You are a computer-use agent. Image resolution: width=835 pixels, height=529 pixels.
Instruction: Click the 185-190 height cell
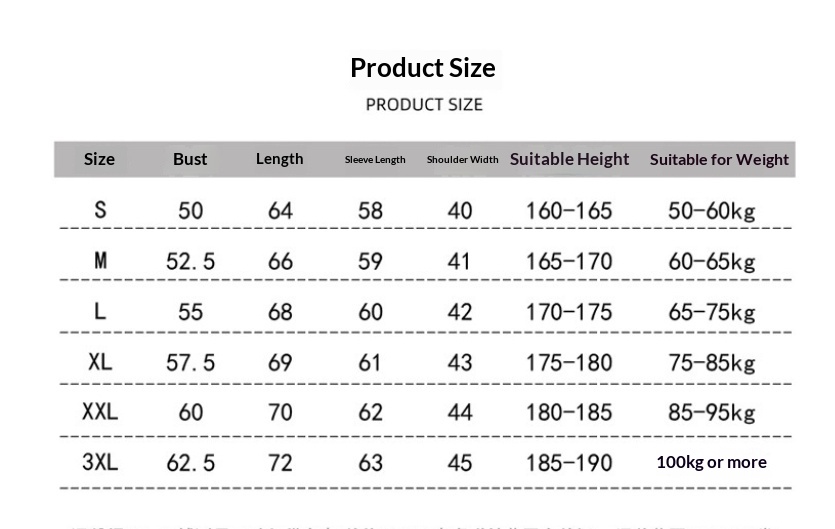569,463
